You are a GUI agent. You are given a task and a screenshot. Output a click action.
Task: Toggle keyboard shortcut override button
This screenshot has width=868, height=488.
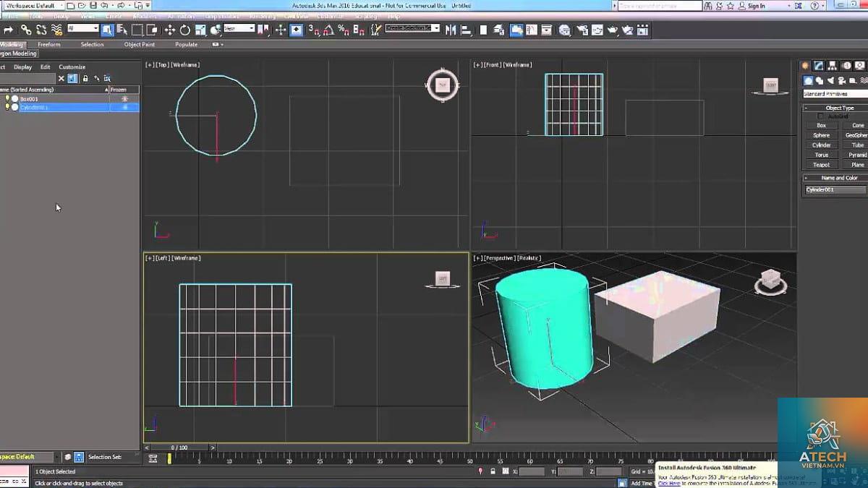[x=297, y=30]
